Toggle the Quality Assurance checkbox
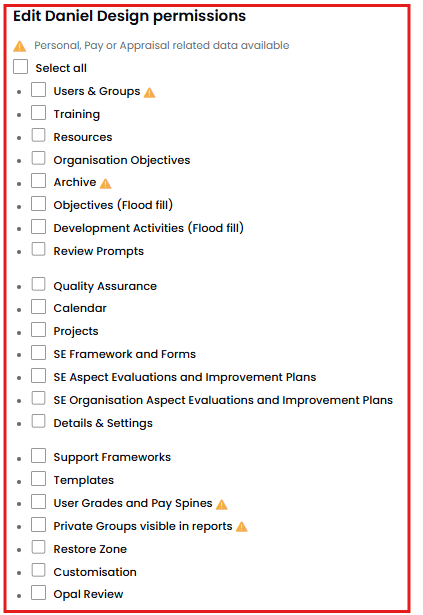423x615 pixels. coord(38,284)
